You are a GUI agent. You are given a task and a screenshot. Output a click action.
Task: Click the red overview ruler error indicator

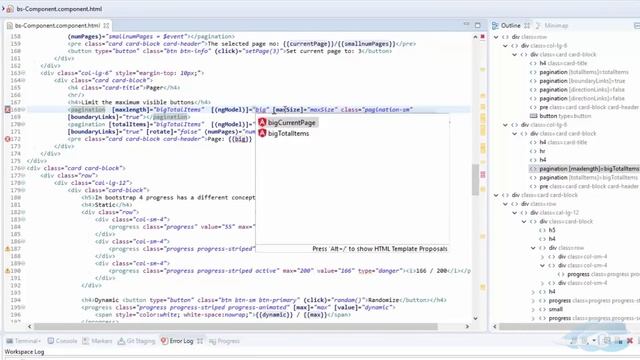483,36
